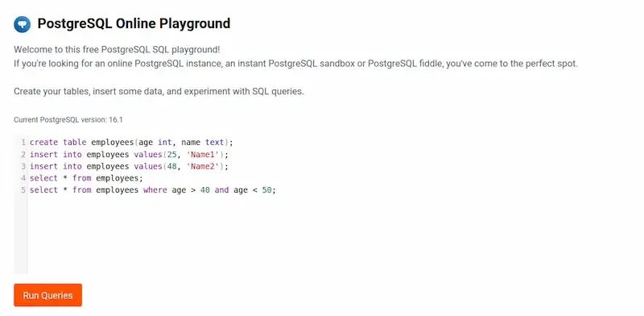Click the Current PostgreSQL version 16.1 text
644x316 pixels.
(68, 120)
